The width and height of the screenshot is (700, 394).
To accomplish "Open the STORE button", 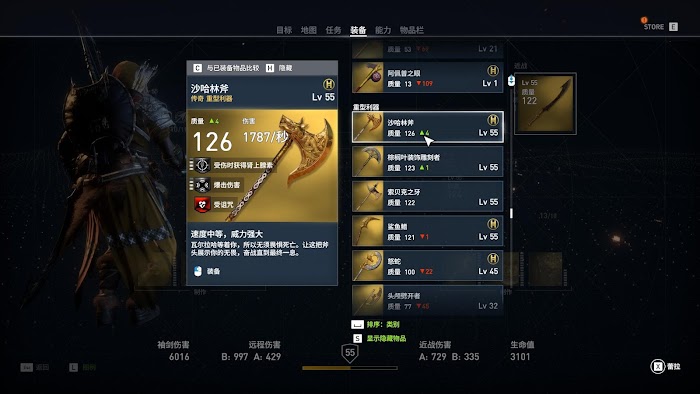I will pyautogui.click(x=660, y=26).
